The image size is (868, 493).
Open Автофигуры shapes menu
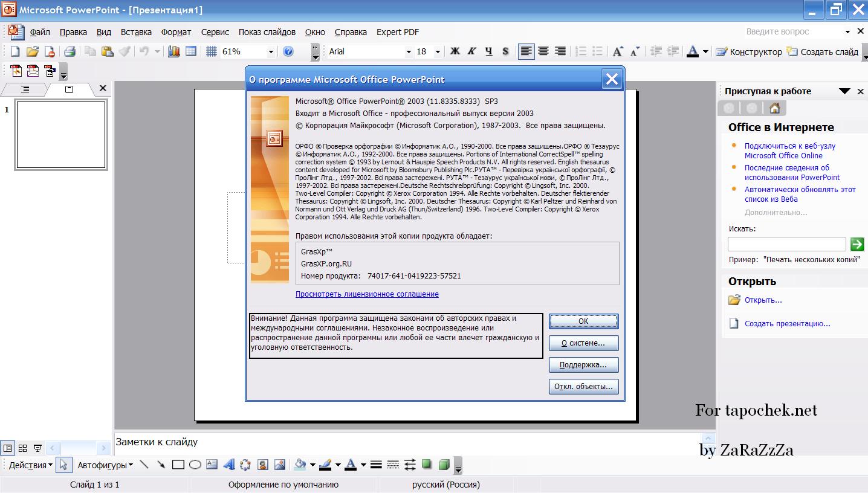(x=105, y=465)
